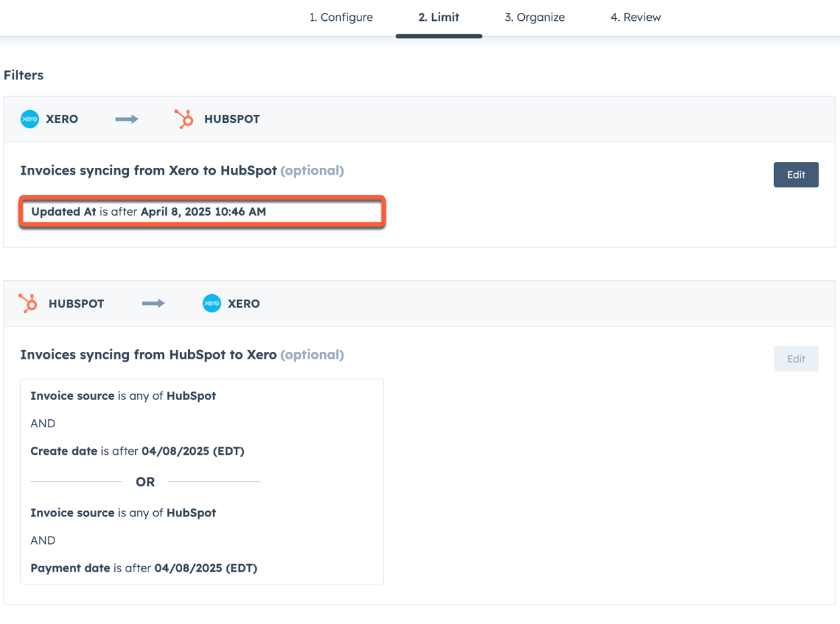Click the OR divider between filter groups
Image resolution: width=840 pixels, height=624 pixels.
[x=145, y=482]
